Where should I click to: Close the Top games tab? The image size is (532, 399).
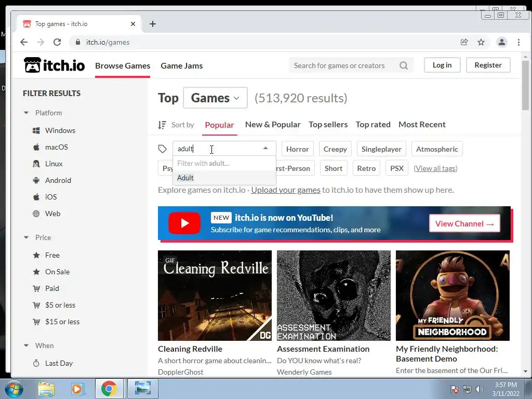pos(133,24)
